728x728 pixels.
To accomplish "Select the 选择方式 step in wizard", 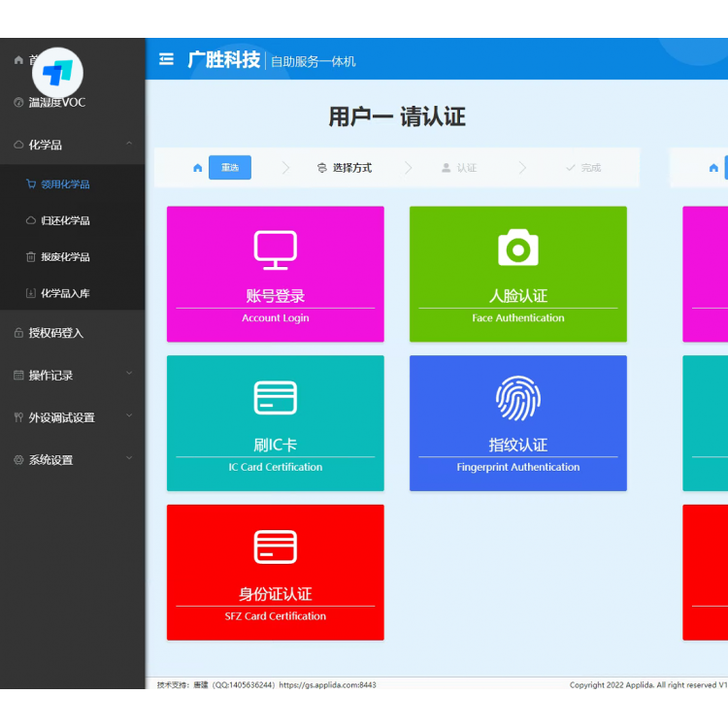I will pos(345,168).
